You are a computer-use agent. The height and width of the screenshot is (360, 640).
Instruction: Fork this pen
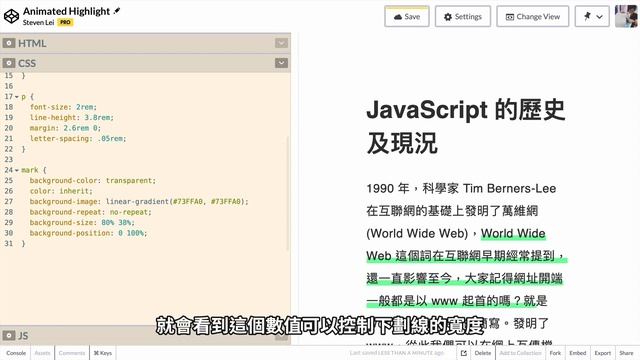555,353
